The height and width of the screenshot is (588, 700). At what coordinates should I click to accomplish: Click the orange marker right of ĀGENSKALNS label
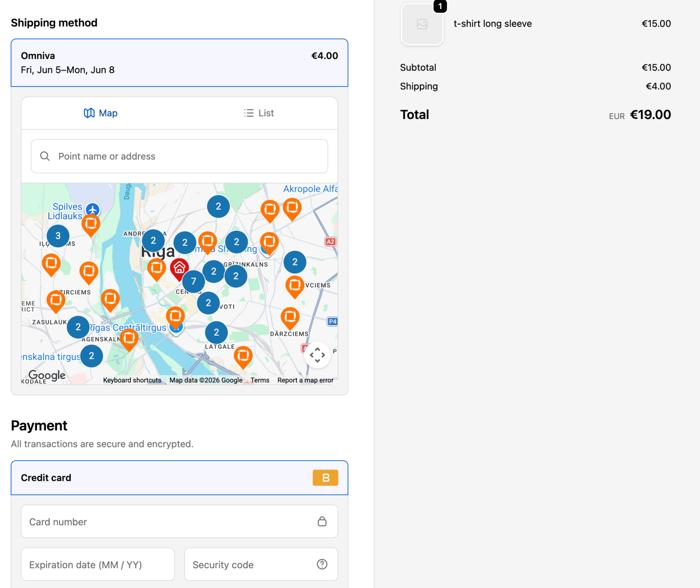pos(129,340)
